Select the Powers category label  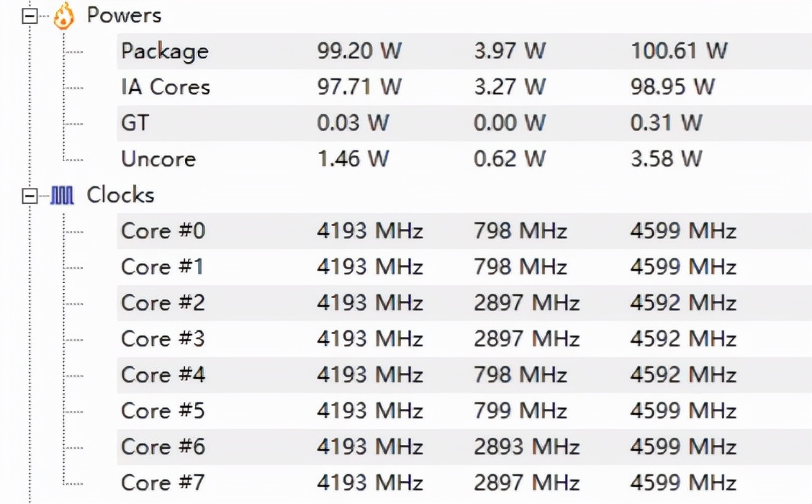tap(125, 15)
